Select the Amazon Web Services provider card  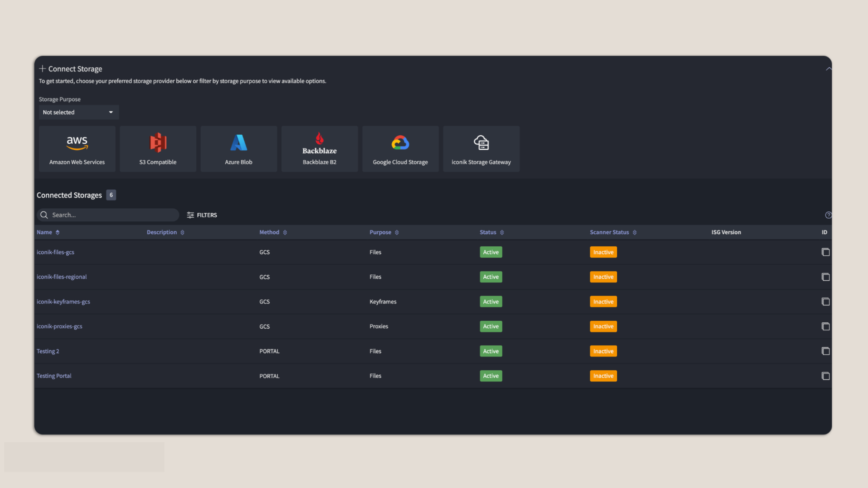coord(77,149)
